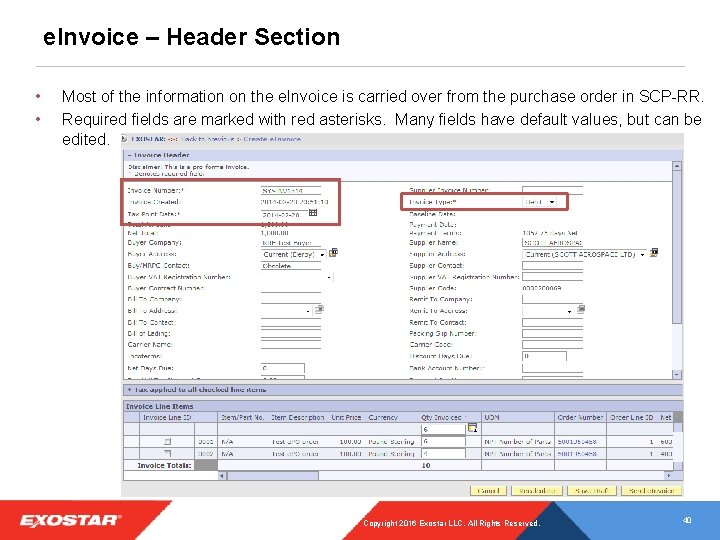
Task: Click the Buy/HRPC Contact input field
Action: click(x=291, y=265)
